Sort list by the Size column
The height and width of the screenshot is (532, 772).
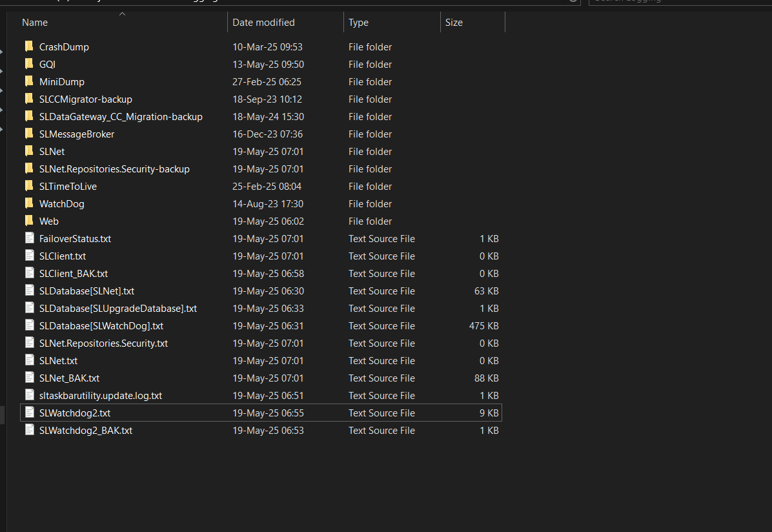point(454,23)
